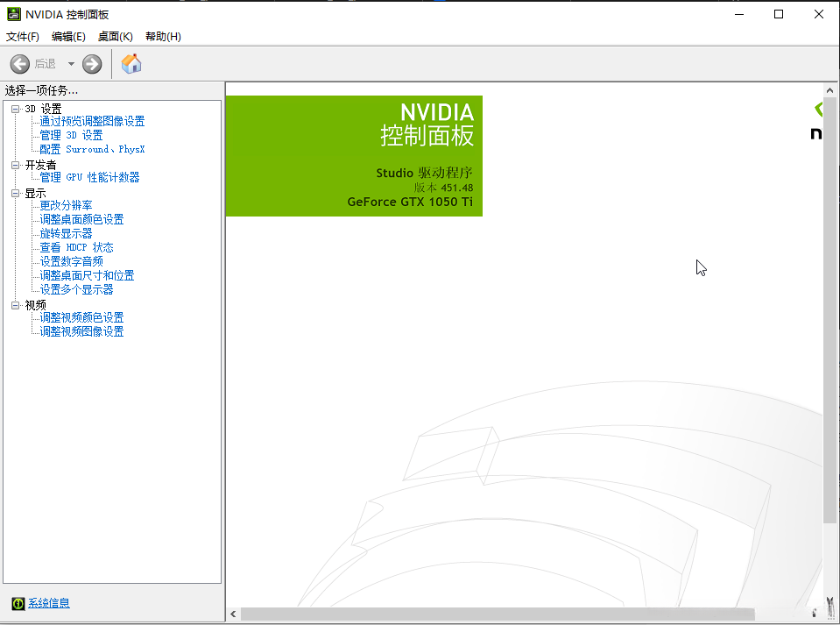Click the horizontal scrollbar thumb
The image size is (840, 625).
coord(498,614)
